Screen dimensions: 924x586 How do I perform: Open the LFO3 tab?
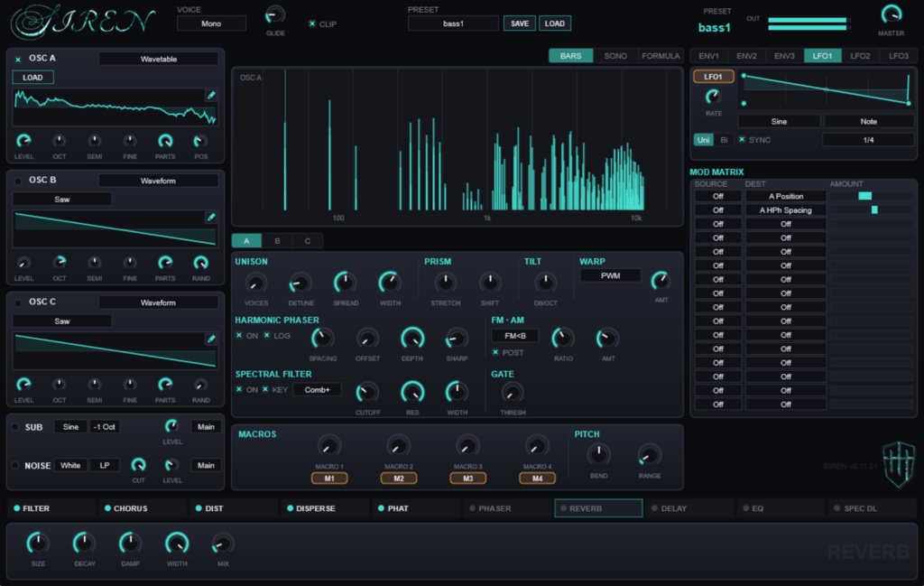[898, 56]
